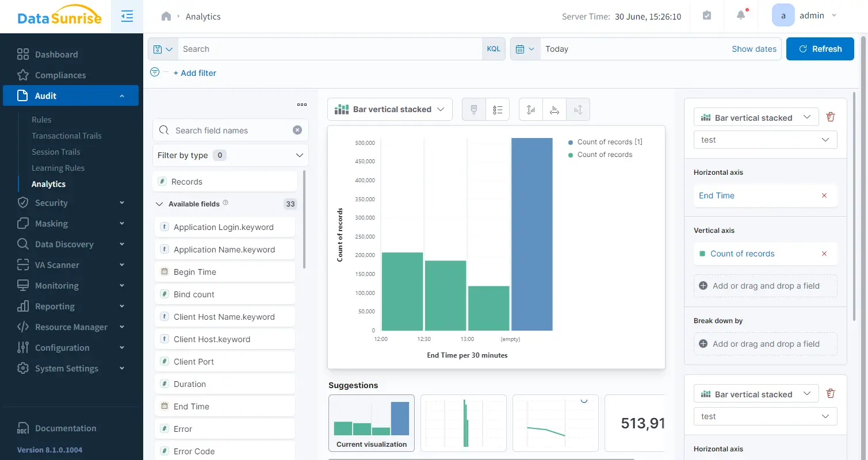Image resolution: width=868 pixels, height=460 pixels.
Task: Open the Bar vertical stacked chart type dropdown
Action: coord(389,109)
